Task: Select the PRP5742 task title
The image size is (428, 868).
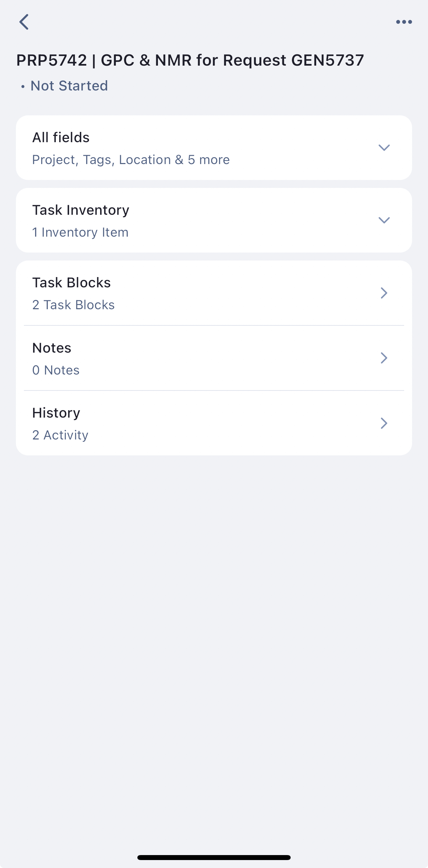Action: point(190,60)
